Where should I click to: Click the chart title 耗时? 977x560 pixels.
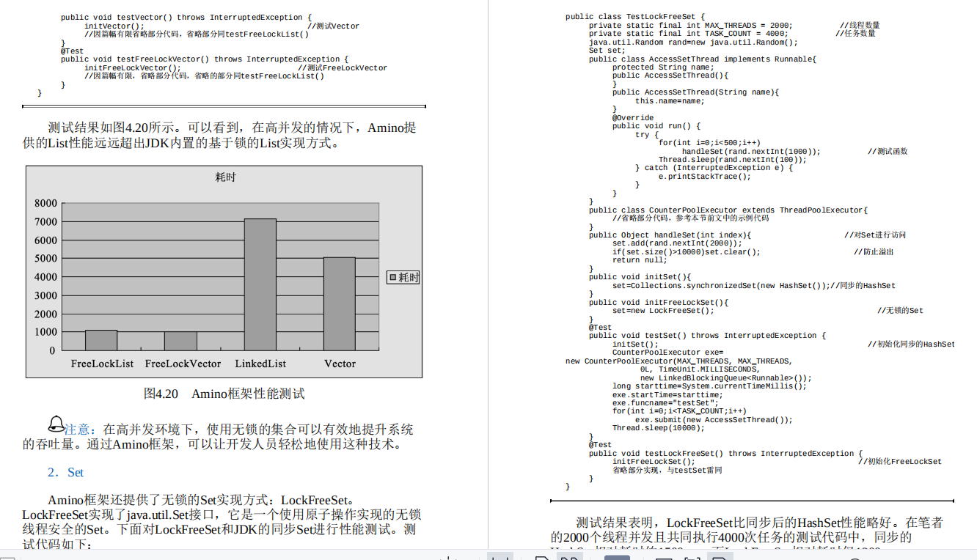coord(225,177)
